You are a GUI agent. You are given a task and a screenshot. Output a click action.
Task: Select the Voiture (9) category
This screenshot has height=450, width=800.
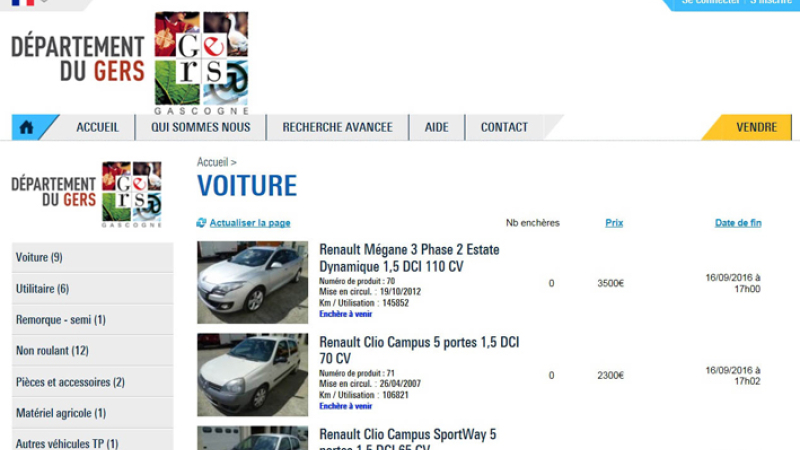[x=92, y=257]
